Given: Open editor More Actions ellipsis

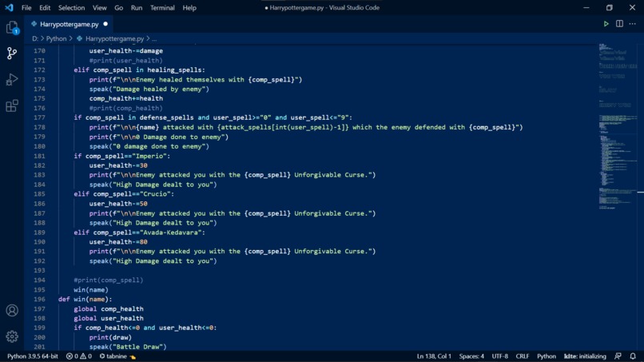Looking at the screenshot, I should tap(633, 24).
